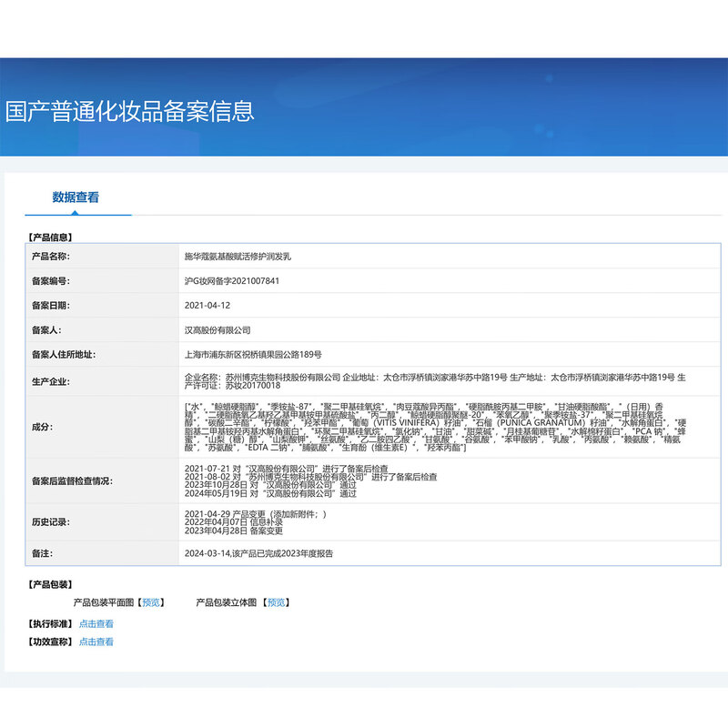Click the 生产企业 row label
This screenshot has height=728, width=728.
coord(51,381)
